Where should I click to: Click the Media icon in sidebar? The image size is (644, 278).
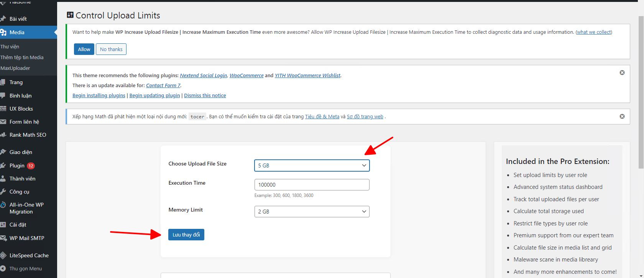tap(3, 33)
